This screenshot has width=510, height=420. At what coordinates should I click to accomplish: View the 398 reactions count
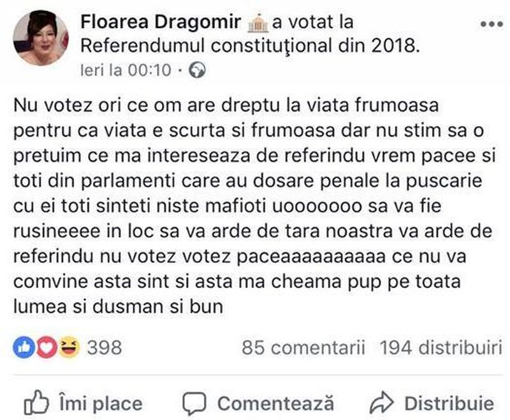(x=103, y=347)
